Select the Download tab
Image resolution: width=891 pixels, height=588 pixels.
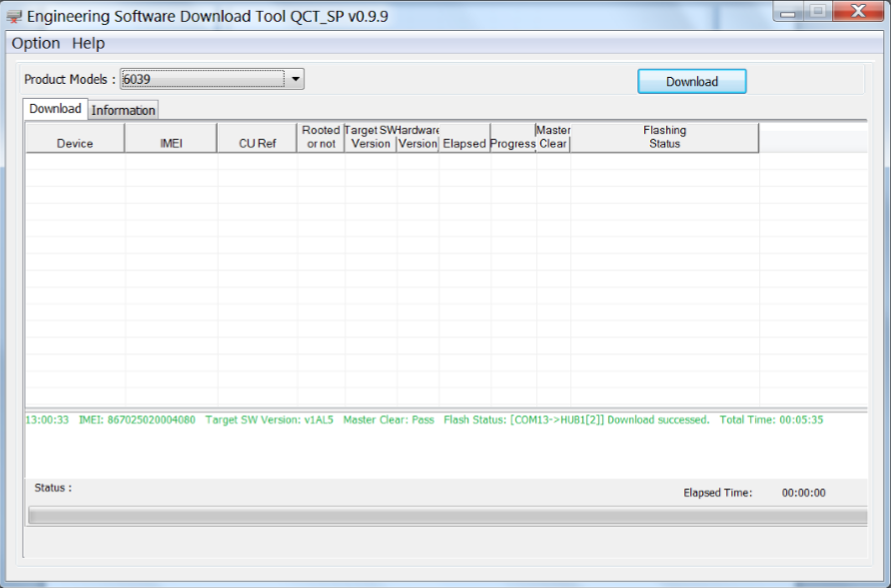55,109
